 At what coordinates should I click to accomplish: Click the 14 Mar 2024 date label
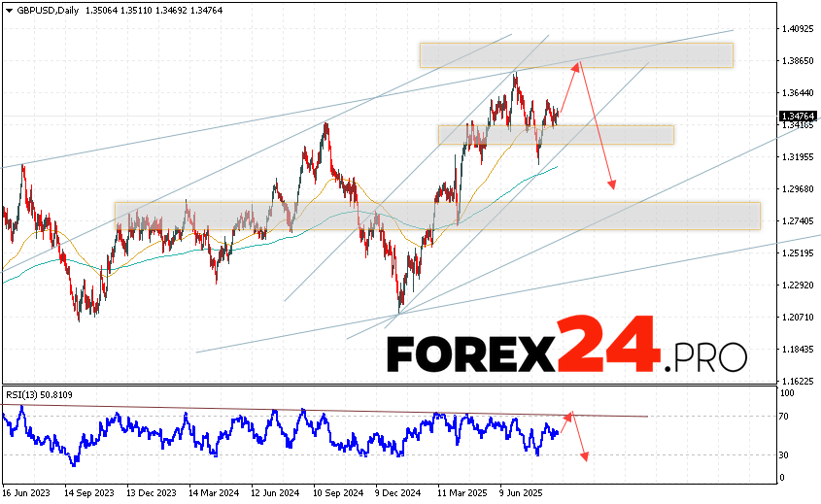(213, 493)
